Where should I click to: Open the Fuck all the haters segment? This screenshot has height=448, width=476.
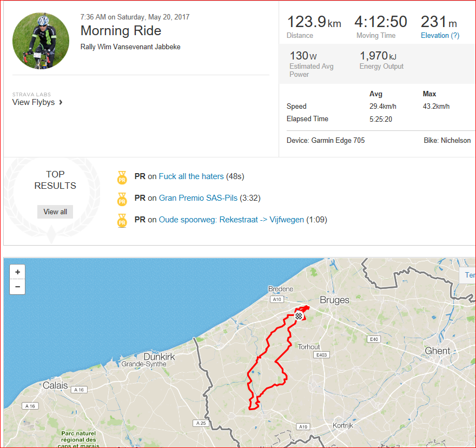[x=191, y=176]
